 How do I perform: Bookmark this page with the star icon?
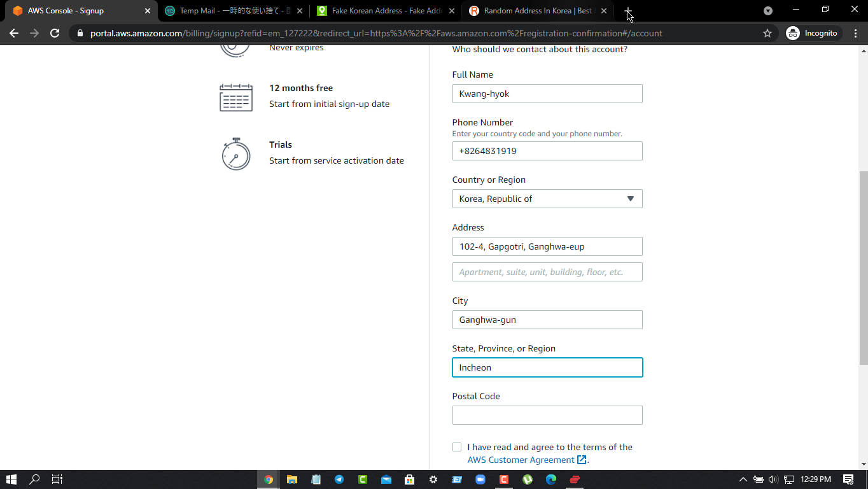(x=767, y=33)
